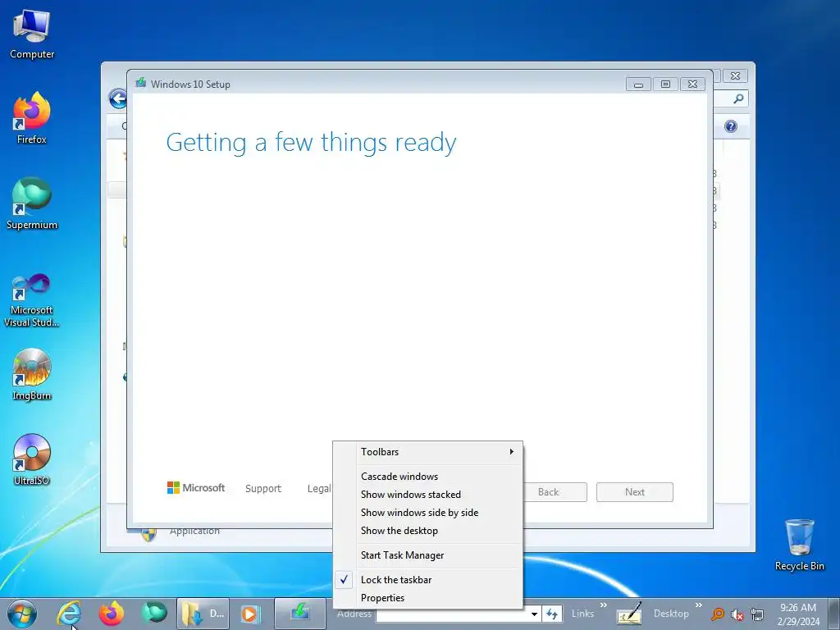Screen dimensions: 840x630
Task: Toggle Lock the taskbar option
Action: point(427,580)
